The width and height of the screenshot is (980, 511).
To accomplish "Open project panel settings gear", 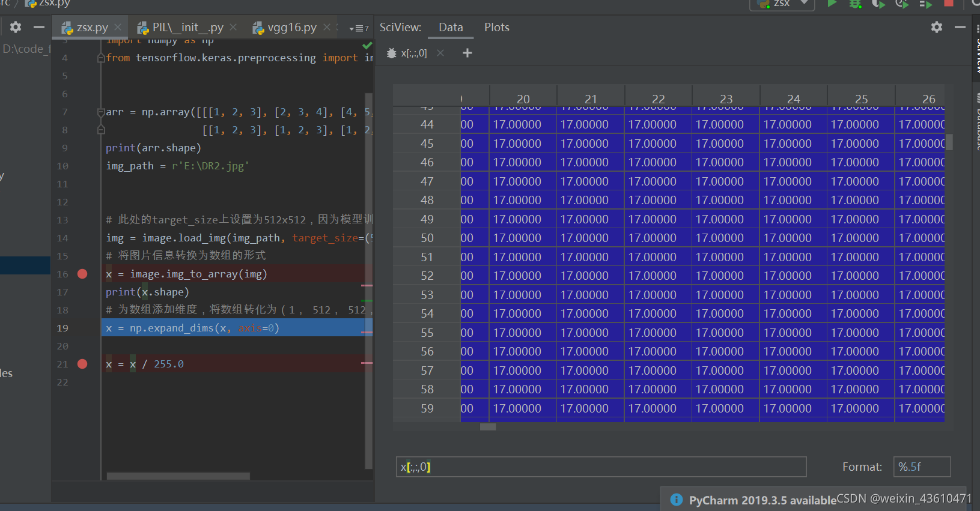I will tap(16, 27).
